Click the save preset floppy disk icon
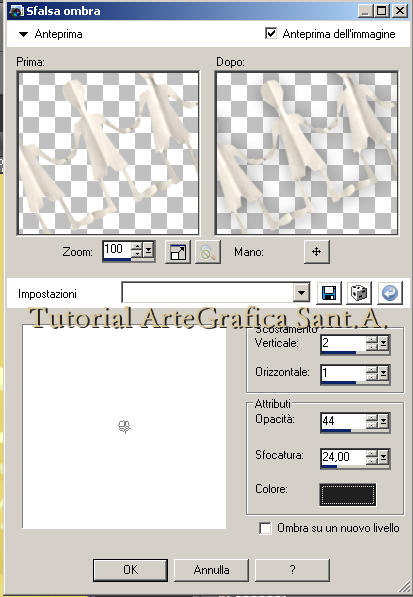Screen dimensions: 413x597 329,293
